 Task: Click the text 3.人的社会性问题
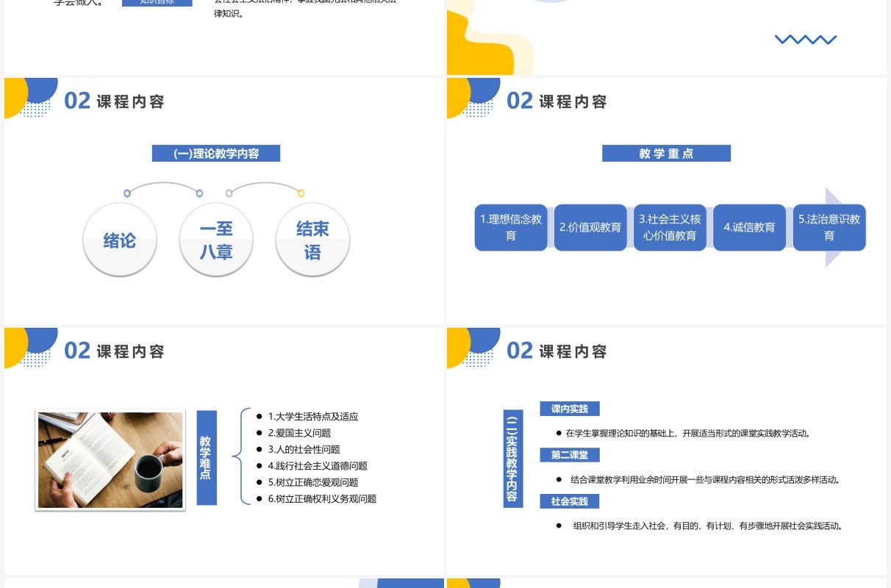click(304, 449)
